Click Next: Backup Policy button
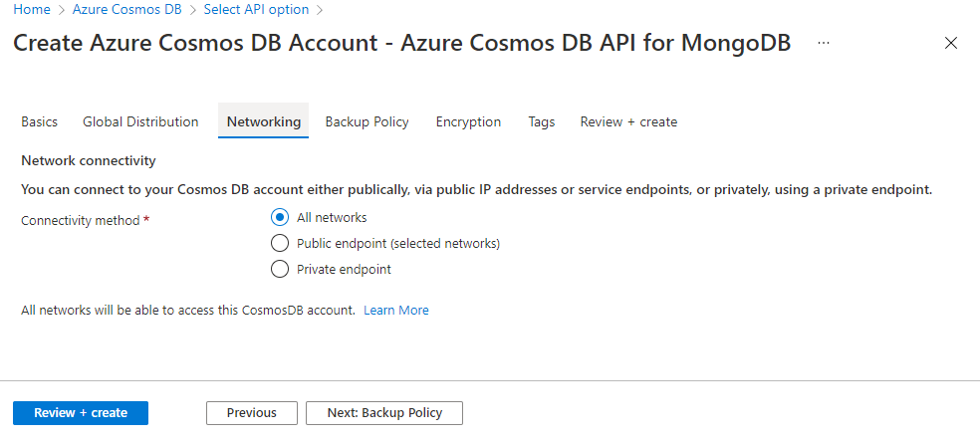This screenshot has height=443, width=980. (x=384, y=413)
